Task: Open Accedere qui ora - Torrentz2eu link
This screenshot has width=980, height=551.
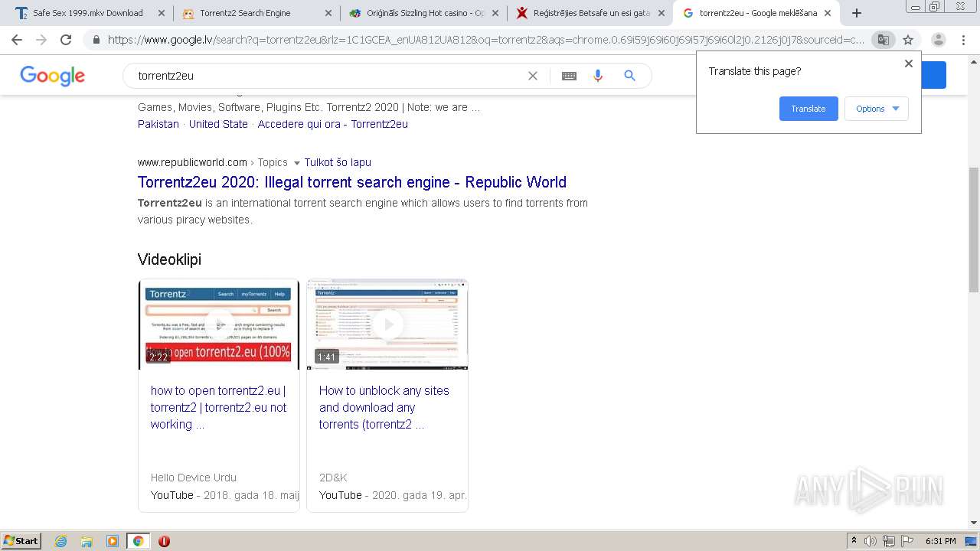Action: click(332, 124)
